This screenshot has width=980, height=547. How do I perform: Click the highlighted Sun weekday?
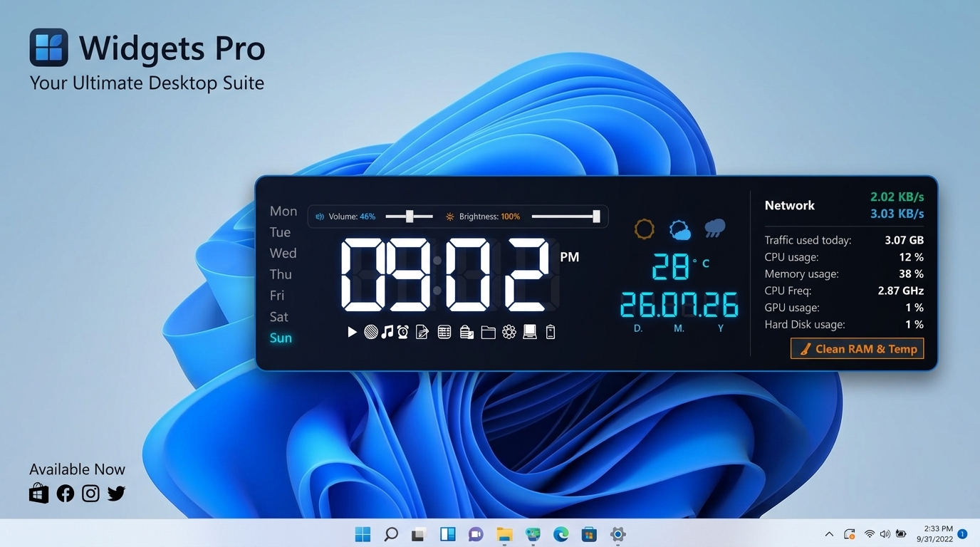[x=281, y=338]
